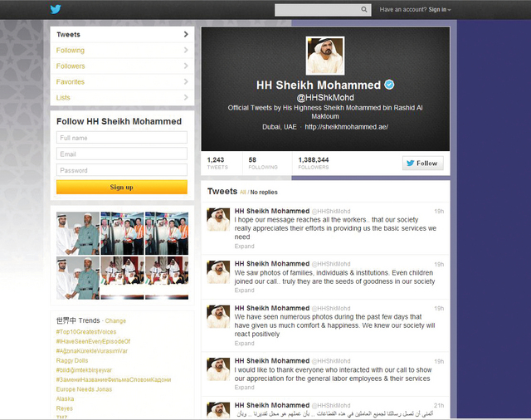Click the 'Dubai, UAE' location text
Viewport: 531px width, 420px height.
coord(280,127)
